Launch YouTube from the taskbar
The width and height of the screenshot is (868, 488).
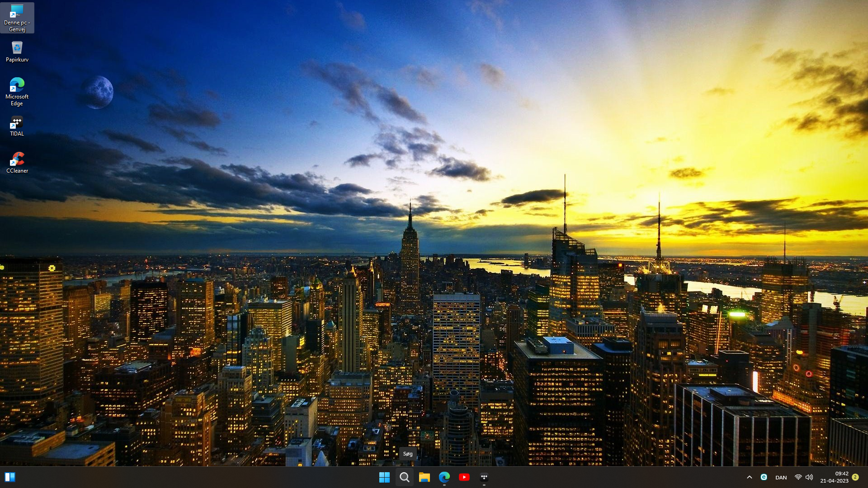coord(464,477)
